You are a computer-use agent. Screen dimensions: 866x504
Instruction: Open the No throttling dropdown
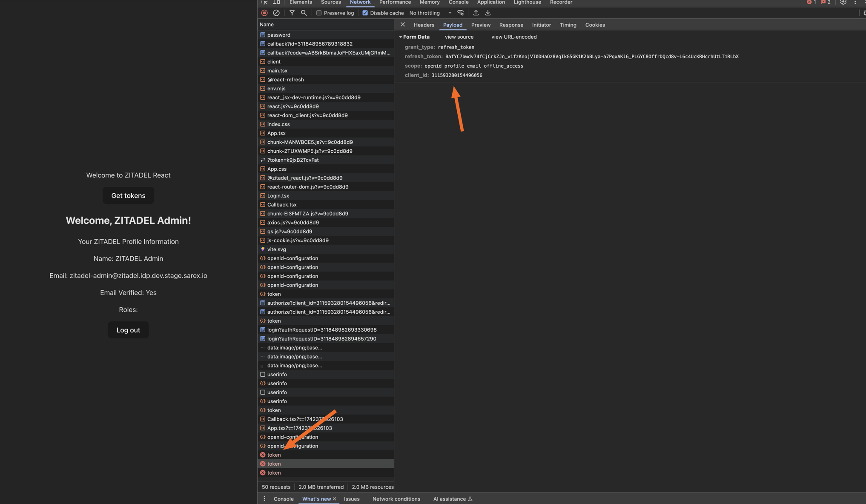(x=430, y=13)
